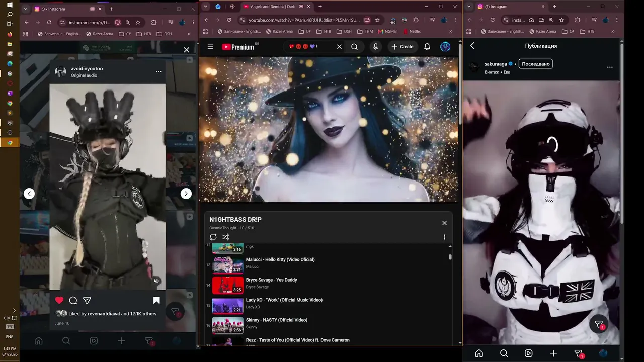
Task: Go to next post with the right arrow
Action: click(186, 194)
